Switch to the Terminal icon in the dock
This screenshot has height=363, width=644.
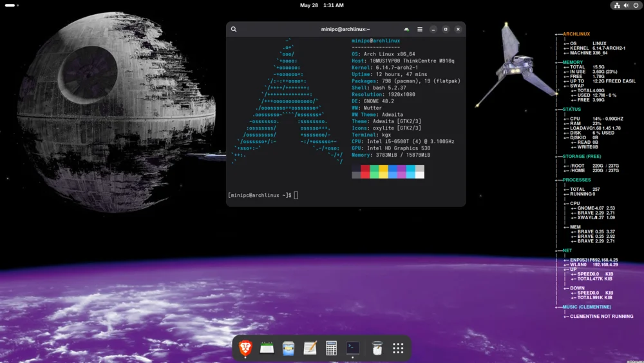click(x=353, y=348)
